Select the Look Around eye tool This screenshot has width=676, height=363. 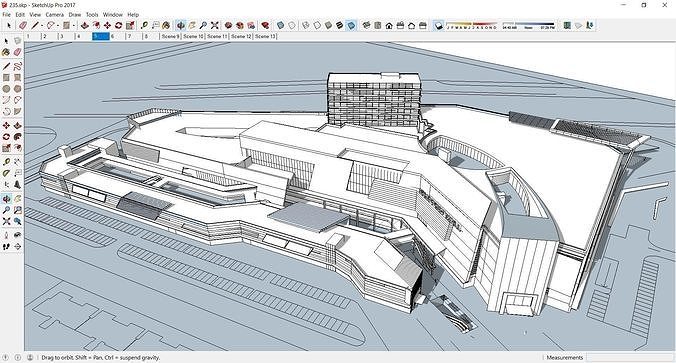click(x=17, y=235)
